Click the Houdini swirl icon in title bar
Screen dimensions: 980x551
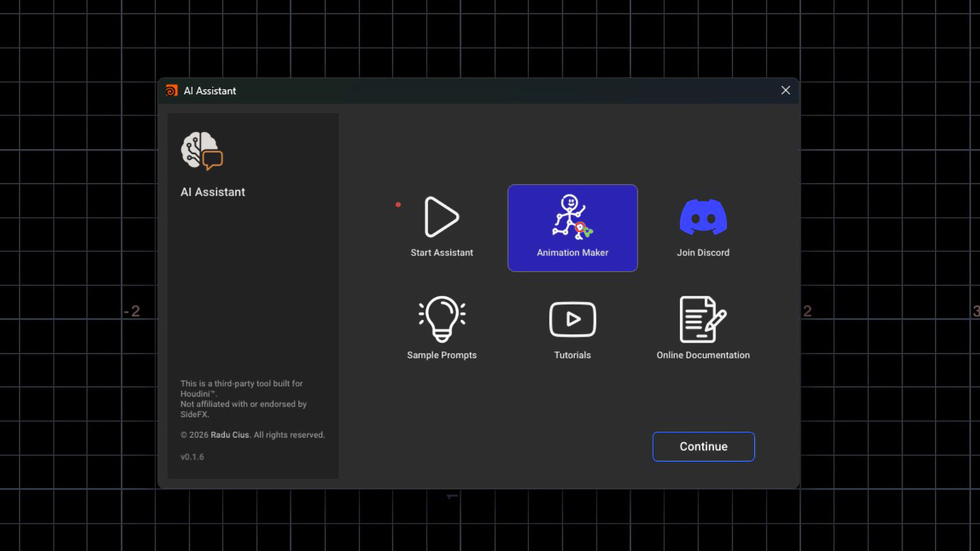pyautogui.click(x=171, y=90)
